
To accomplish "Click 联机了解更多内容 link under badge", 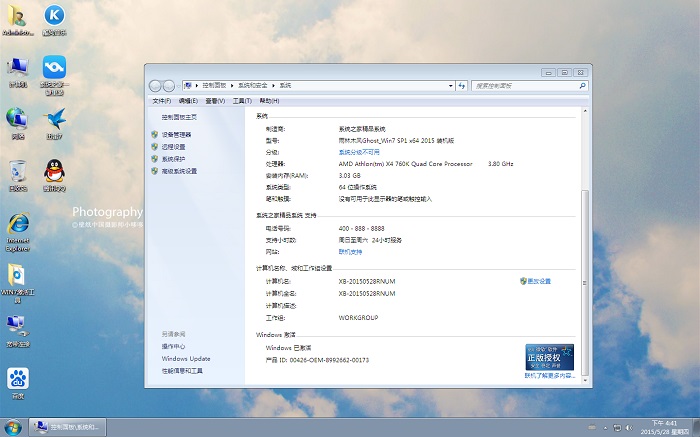I will coord(550,376).
